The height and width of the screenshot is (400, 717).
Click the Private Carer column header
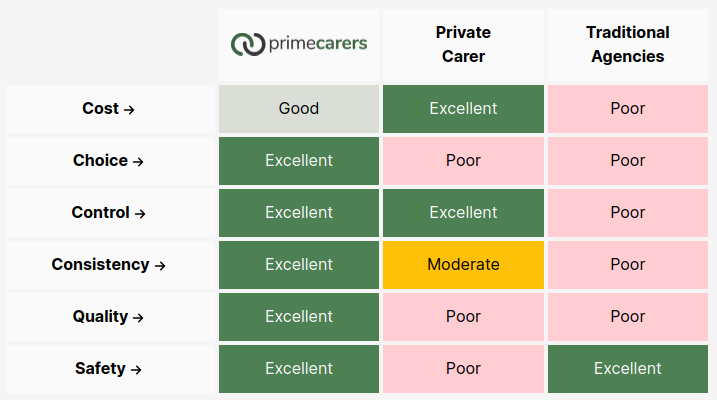pyautogui.click(x=463, y=45)
